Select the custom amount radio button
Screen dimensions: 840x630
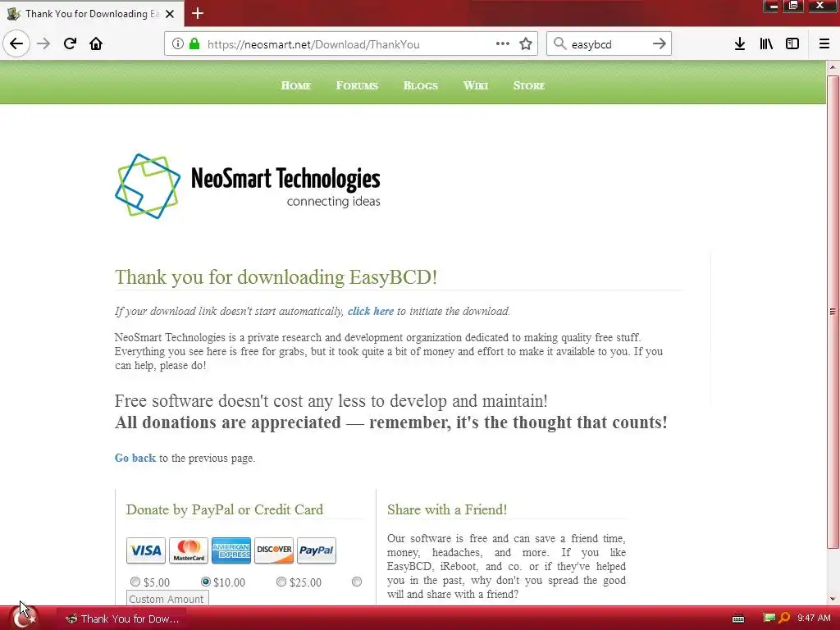(x=357, y=582)
